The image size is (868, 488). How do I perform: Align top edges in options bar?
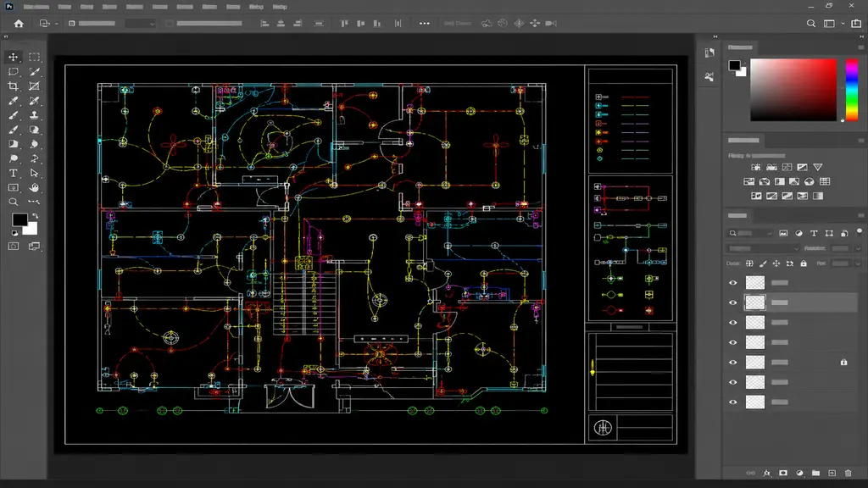coord(344,23)
